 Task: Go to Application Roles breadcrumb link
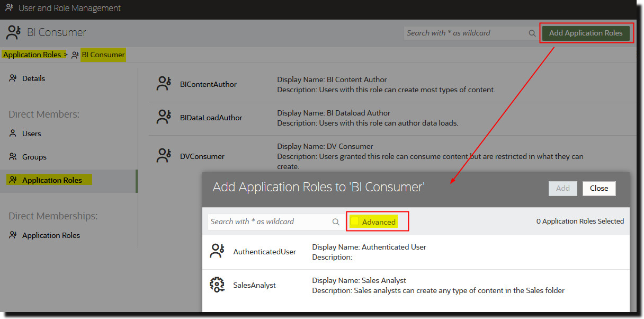coord(32,55)
